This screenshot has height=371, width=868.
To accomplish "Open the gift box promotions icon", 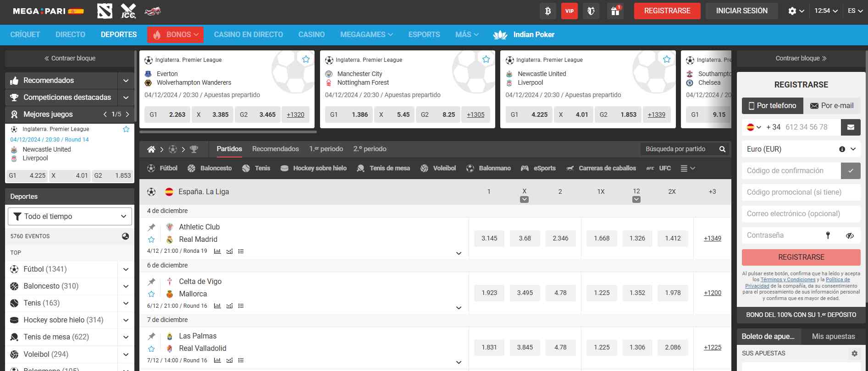I will click(615, 11).
